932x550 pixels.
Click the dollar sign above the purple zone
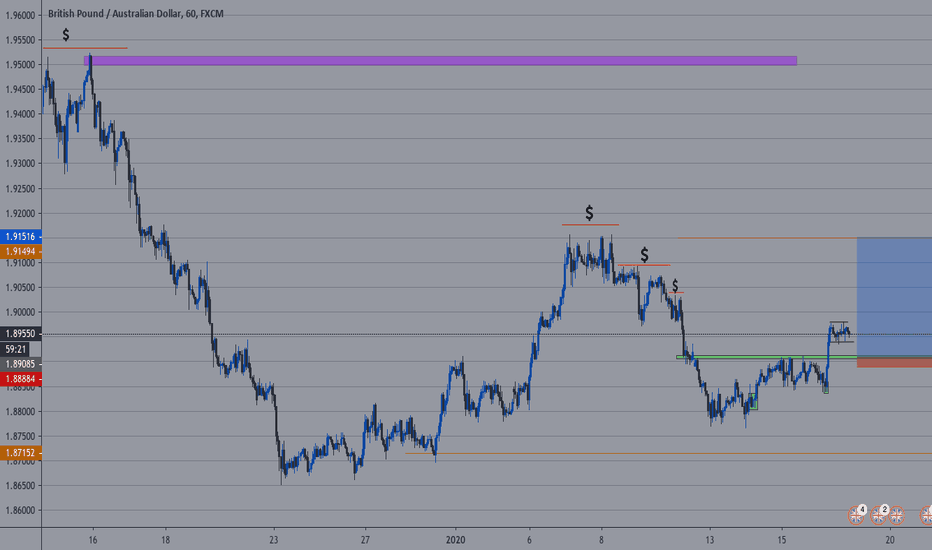click(x=66, y=35)
